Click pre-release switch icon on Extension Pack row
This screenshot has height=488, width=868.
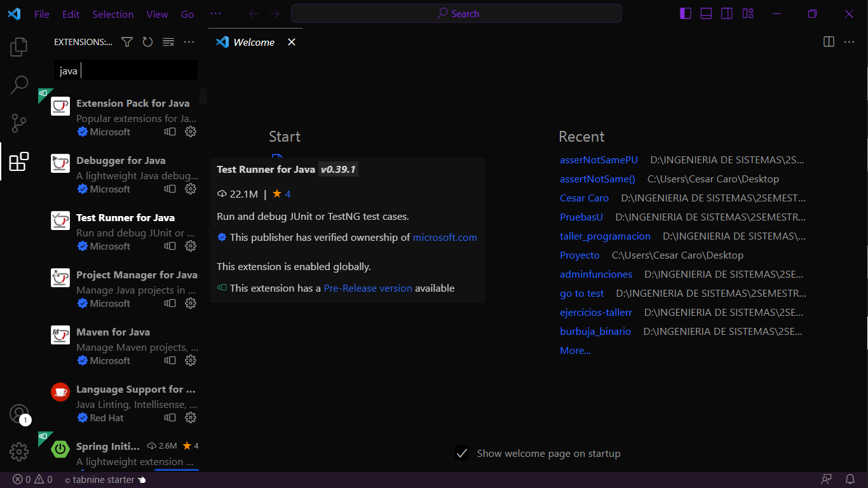click(170, 132)
